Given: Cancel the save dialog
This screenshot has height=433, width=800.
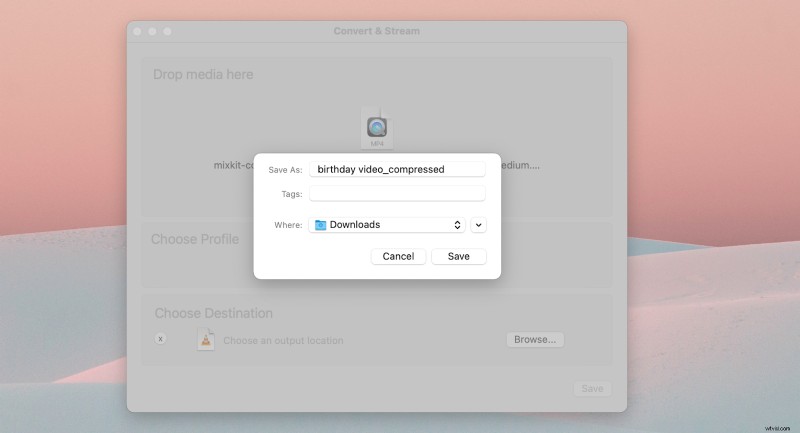Looking at the screenshot, I should [x=398, y=256].
